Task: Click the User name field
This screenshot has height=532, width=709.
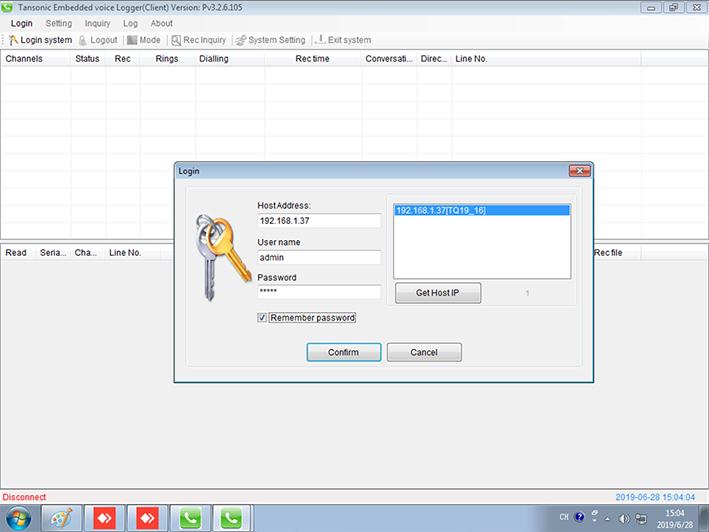Action: pyautogui.click(x=319, y=257)
